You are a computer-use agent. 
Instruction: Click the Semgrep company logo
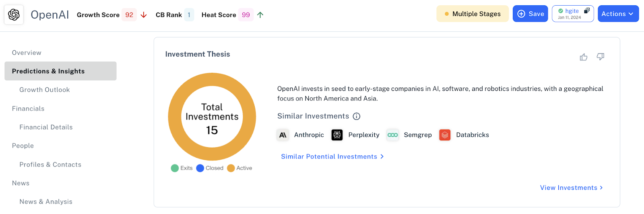(x=392, y=135)
